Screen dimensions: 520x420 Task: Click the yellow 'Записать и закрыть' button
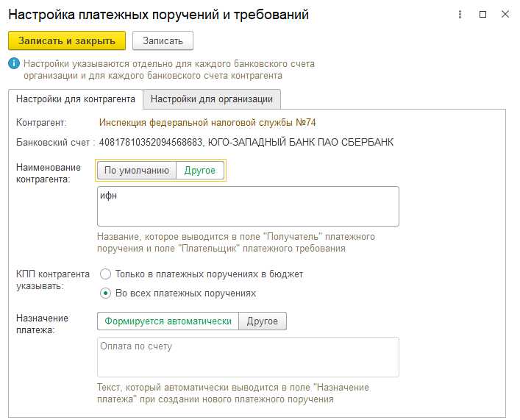(67, 40)
